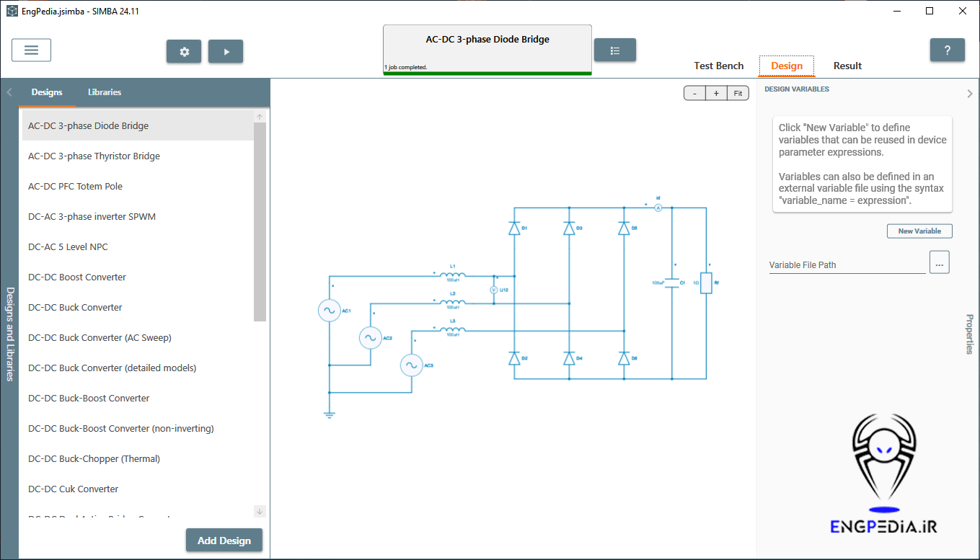The width and height of the screenshot is (980, 560).
Task: Select DC-DC Boost Converter design
Action: (x=77, y=277)
